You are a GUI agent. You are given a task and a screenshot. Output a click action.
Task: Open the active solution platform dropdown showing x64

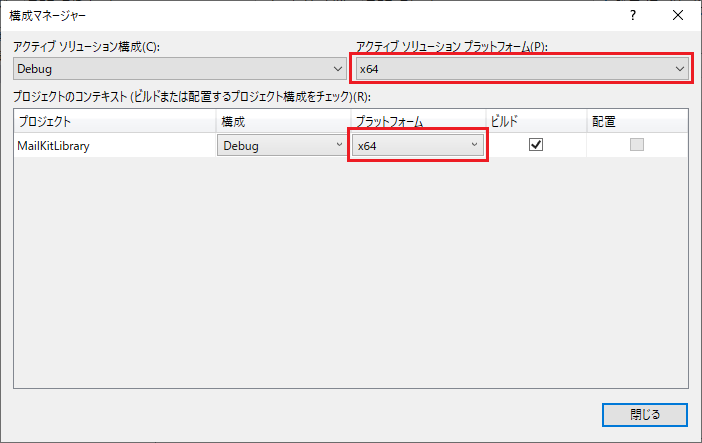tap(522, 69)
